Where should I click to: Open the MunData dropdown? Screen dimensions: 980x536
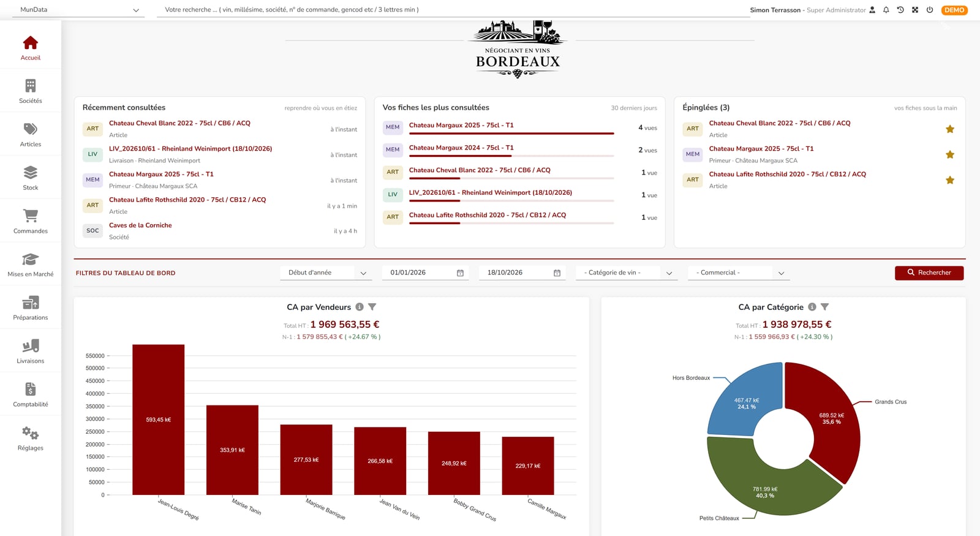tap(80, 10)
